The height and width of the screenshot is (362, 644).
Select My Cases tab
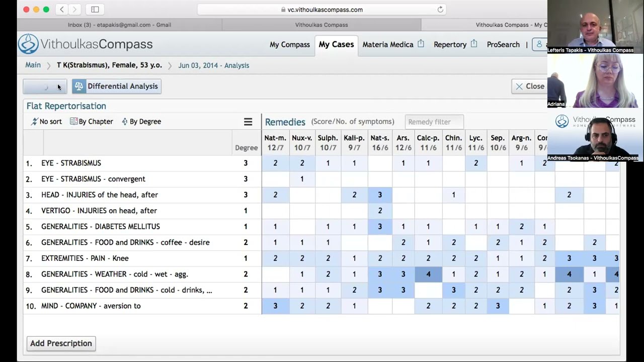[336, 44]
